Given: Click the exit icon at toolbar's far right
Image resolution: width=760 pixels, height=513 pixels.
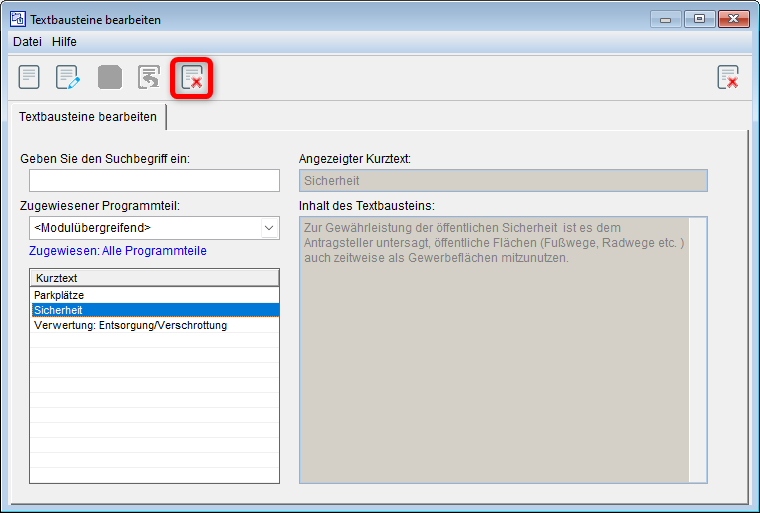Looking at the screenshot, I should tap(728, 78).
